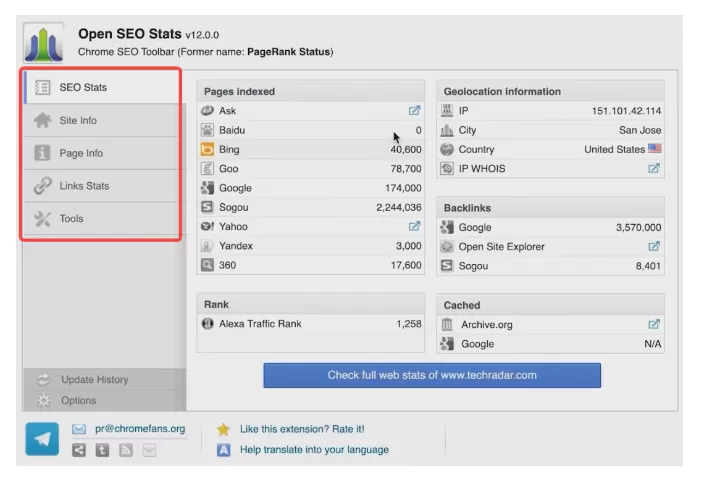This screenshot has width=720, height=485.
Task: Open the IP WHOIS external link icon
Action: [x=654, y=169]
